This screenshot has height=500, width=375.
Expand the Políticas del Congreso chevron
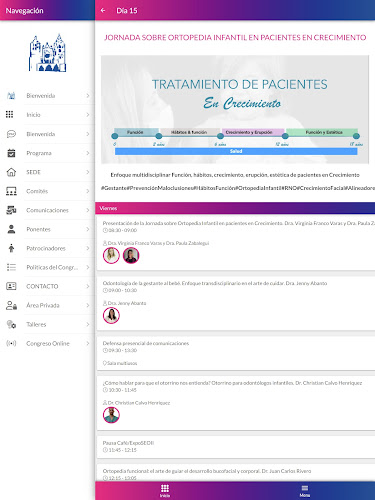[88, 267]
